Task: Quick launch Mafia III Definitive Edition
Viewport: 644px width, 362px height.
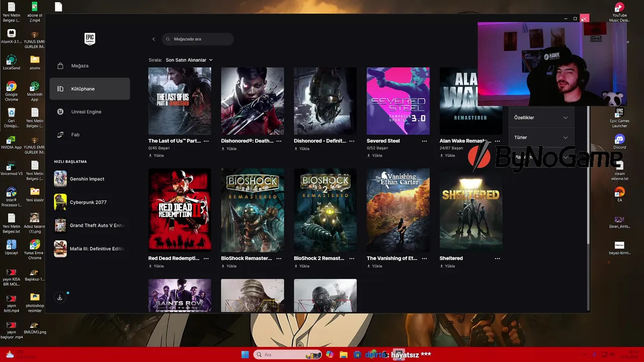Action: 90,249
